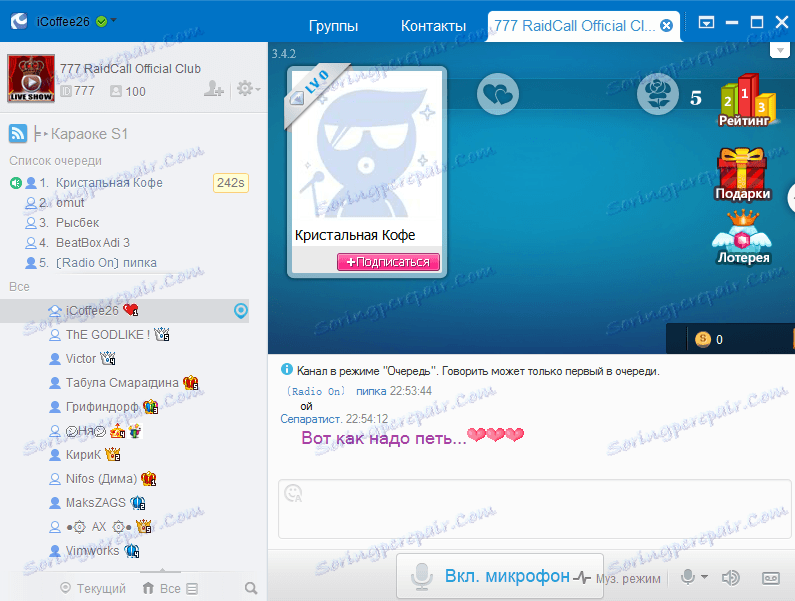The height and width of the screenshot is (601, 795).
Task: Select user Ня in the list
Action: 86,431
